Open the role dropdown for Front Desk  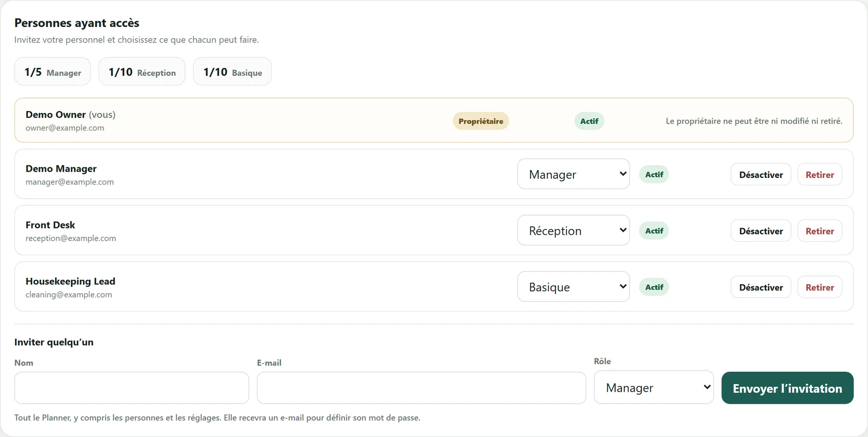click(573, 231)
